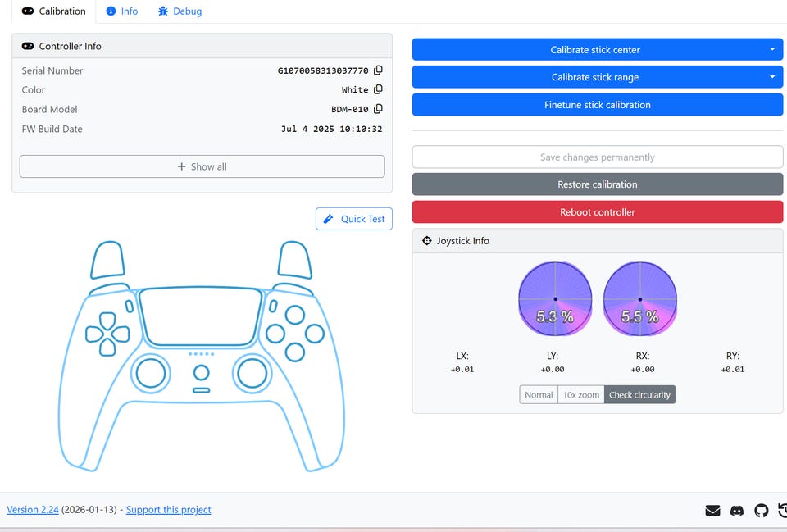Screen dimensions: 787x532
Task: Open the GitHub icon in footer
Action: pyautogui.click(x=761, y=511)
